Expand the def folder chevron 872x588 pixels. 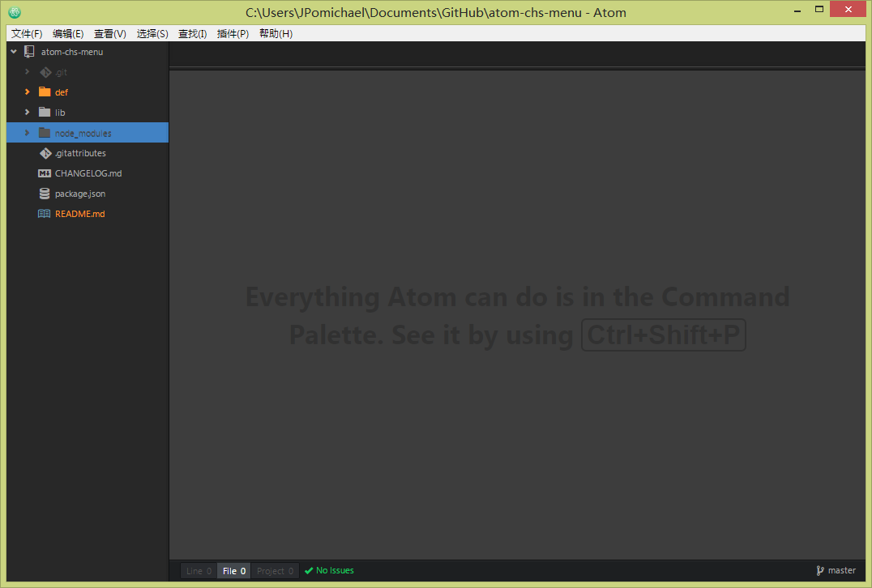point(27,92)
